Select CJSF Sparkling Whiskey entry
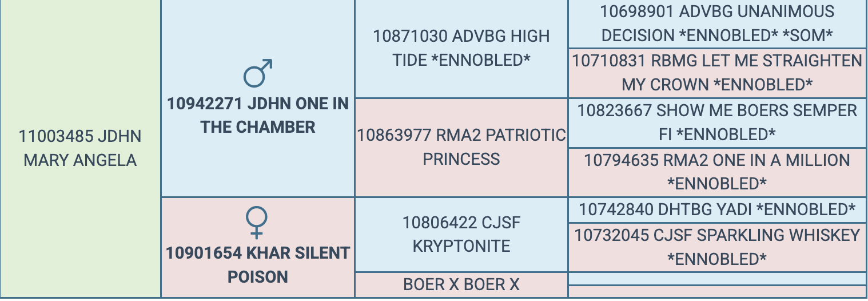 pyautogui.click(x=717, y=247)
